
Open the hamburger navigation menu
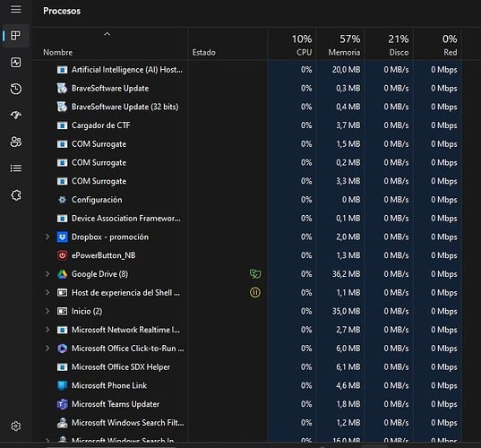click(16, 9)
